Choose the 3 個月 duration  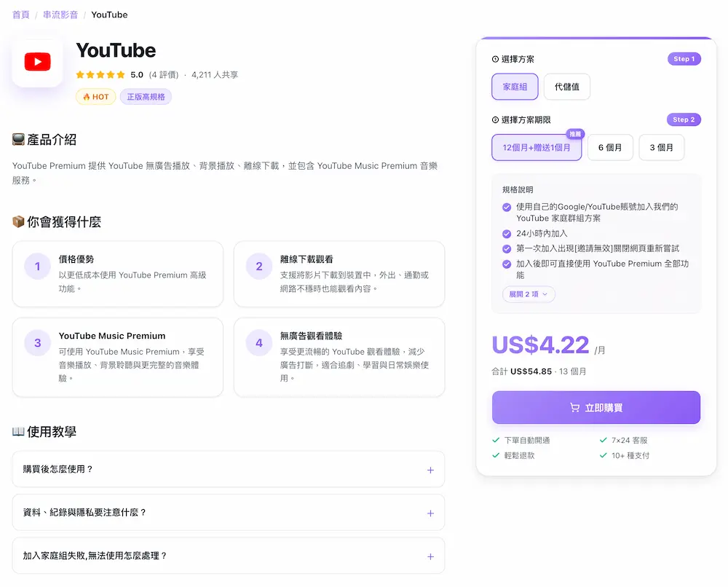[661, 147]
